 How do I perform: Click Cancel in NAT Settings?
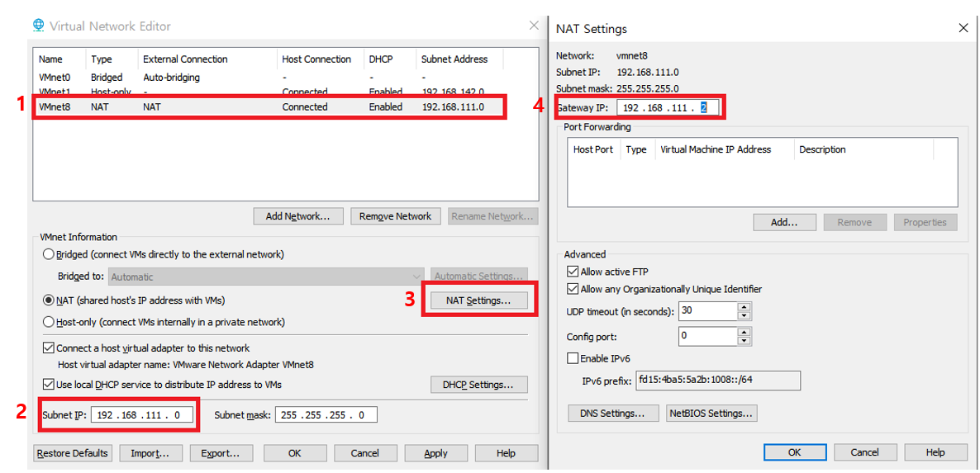(865, 452)
